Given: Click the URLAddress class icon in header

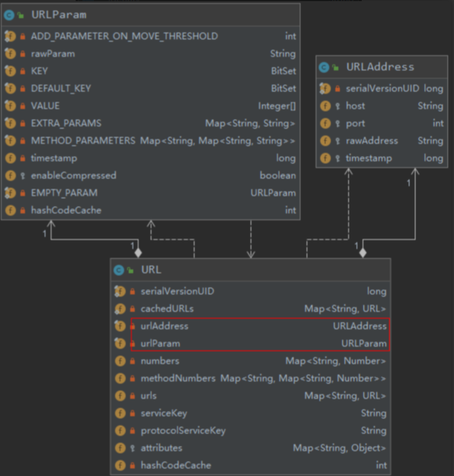Looking at the screenshot, I should 325,67.
